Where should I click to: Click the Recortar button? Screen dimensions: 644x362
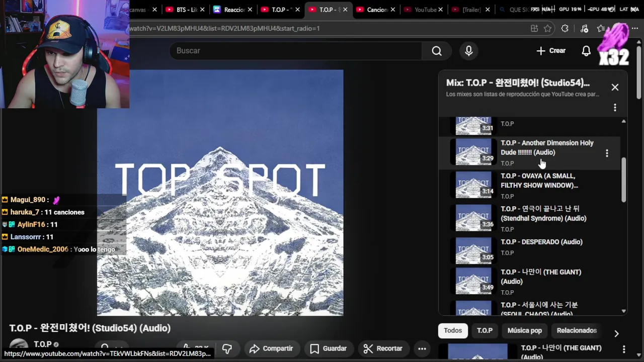coord(383,348)
